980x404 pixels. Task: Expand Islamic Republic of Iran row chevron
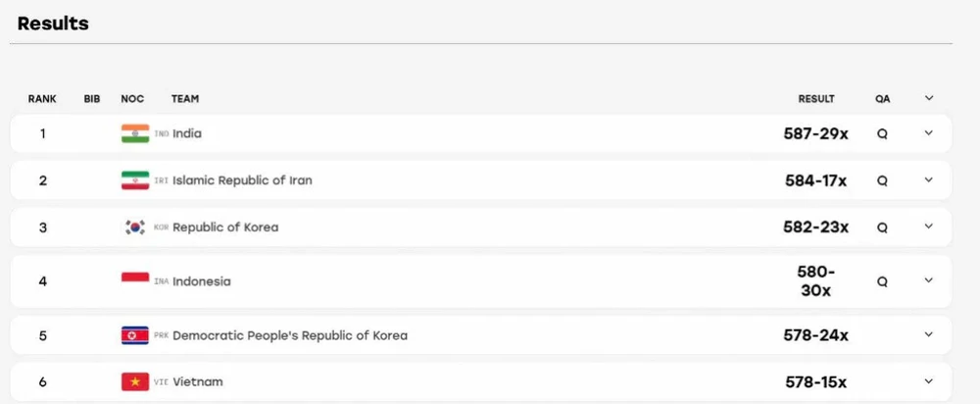point(929,179)
